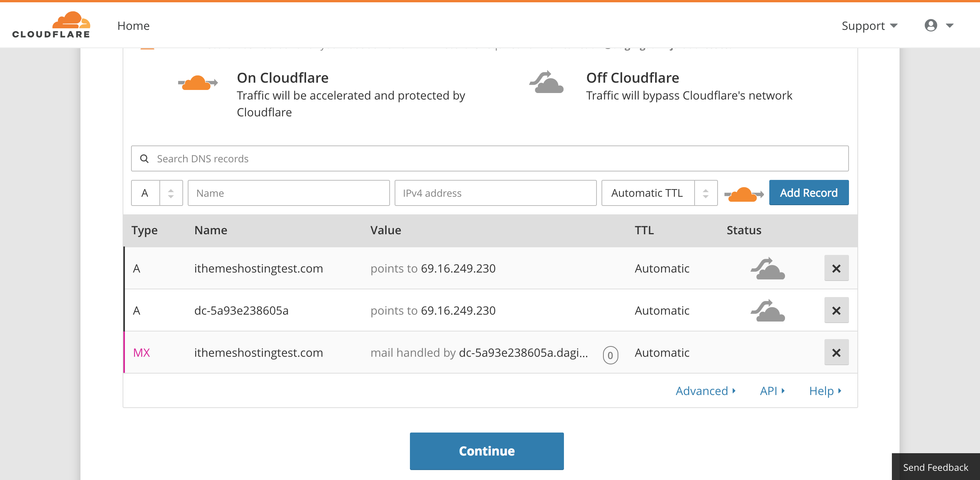Open the Automatic TTL dropdown

point(659,193)
